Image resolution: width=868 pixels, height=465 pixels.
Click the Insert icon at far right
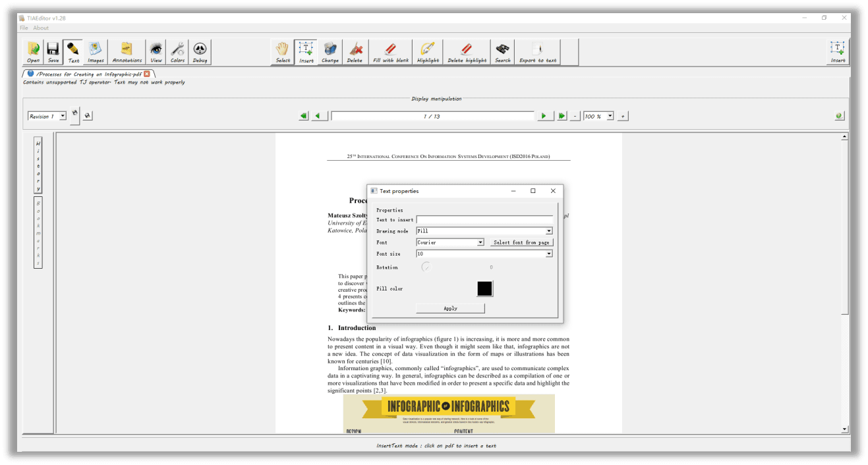click(x=838, y=52)
